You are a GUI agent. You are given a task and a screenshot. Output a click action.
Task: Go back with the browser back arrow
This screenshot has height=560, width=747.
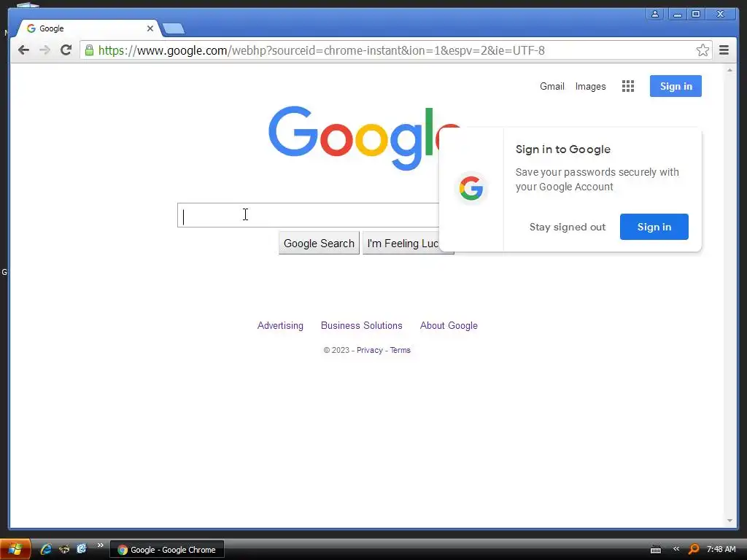pyautogui.click(x=23, y=50)
